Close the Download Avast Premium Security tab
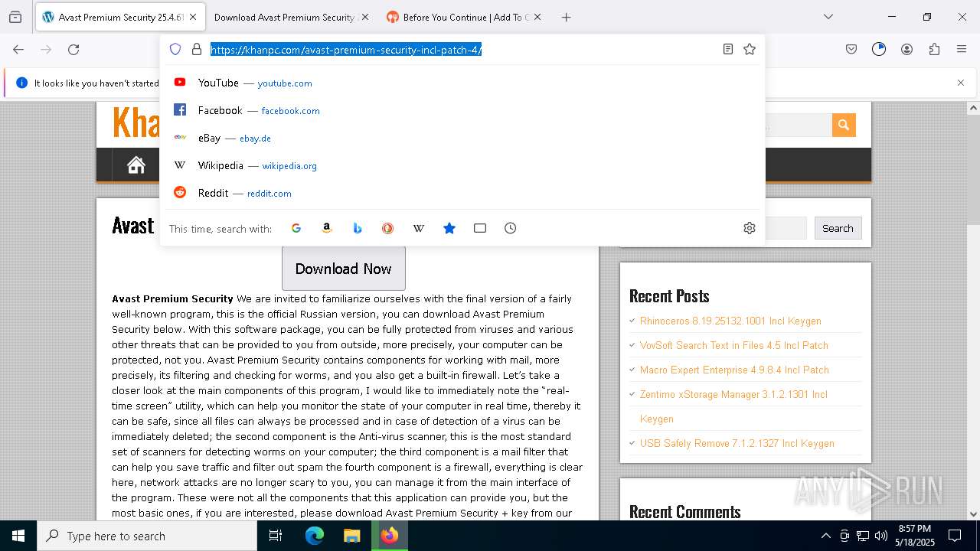980x551 pixels. pyautogui.click(x=364, y=17)
